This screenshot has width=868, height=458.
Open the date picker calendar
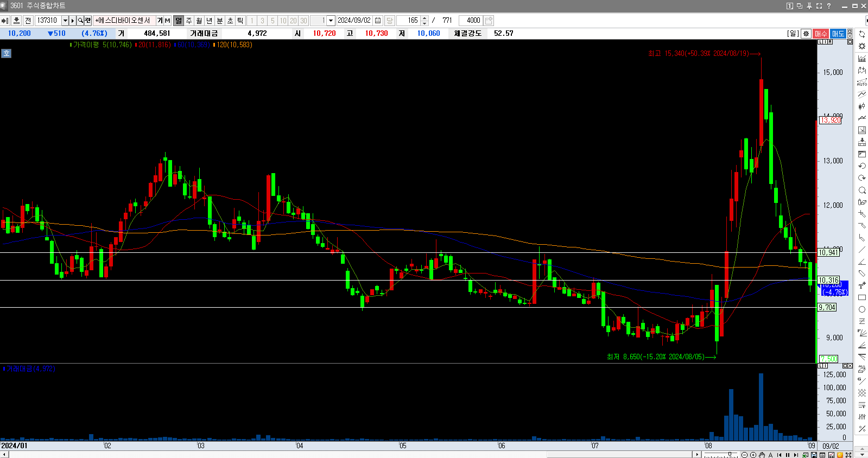(x=378, y=21)
